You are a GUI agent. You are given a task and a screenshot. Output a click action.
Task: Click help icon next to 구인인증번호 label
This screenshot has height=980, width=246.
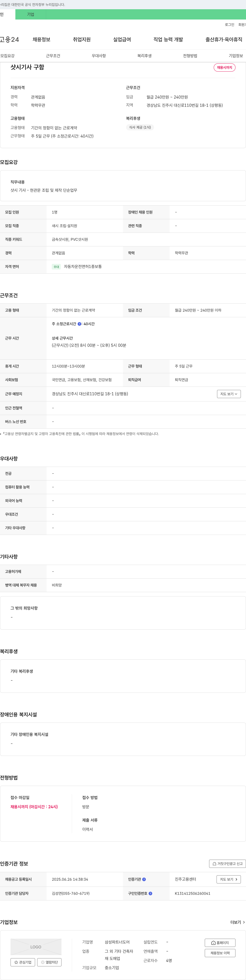[x=150, y=893]
